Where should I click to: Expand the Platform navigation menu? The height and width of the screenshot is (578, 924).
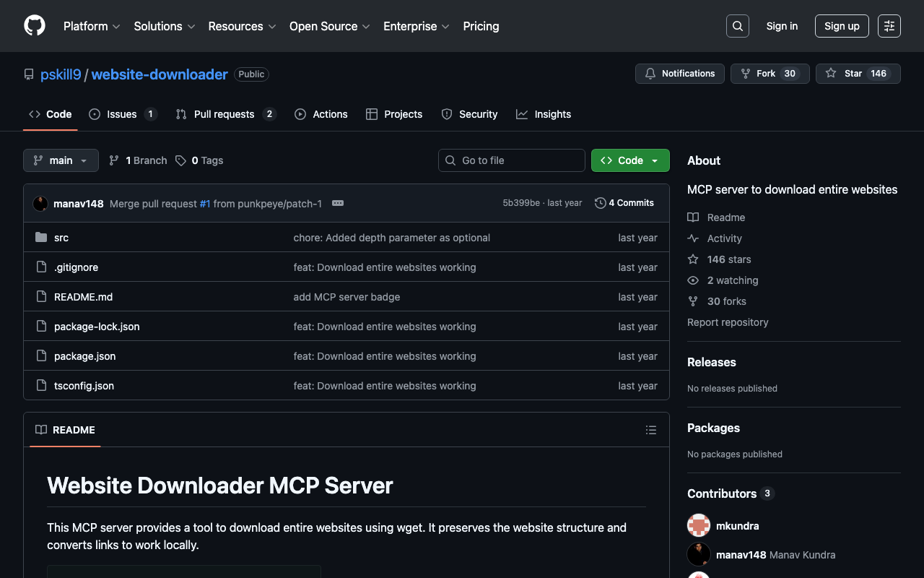click(92, 26)
